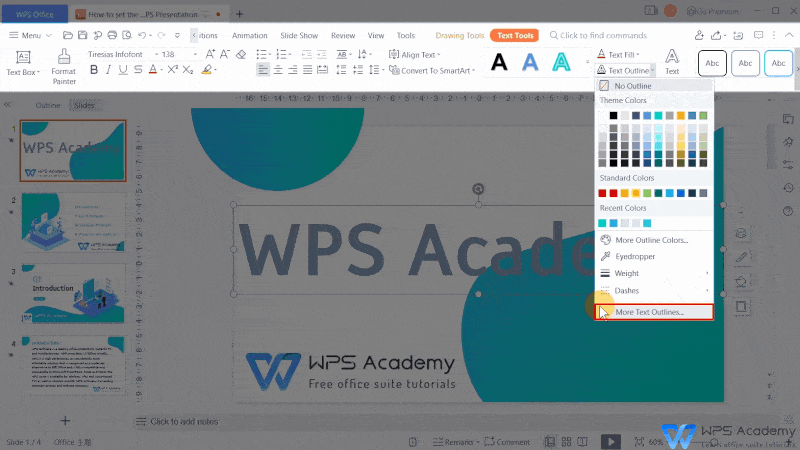The width and height of the screenshot is (800, 450).
Task: Pick the Eyedropper option
Action: click(654, 257)
